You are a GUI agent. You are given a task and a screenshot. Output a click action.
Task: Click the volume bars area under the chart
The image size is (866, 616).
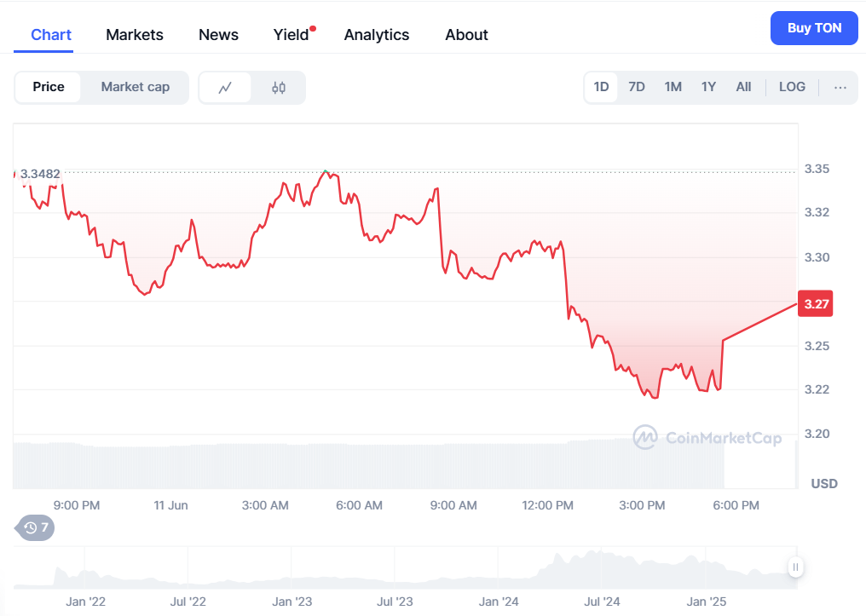(368, 464)
